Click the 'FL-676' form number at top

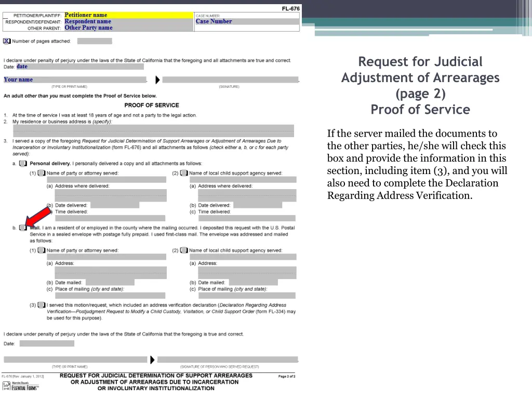coord(291,8)
